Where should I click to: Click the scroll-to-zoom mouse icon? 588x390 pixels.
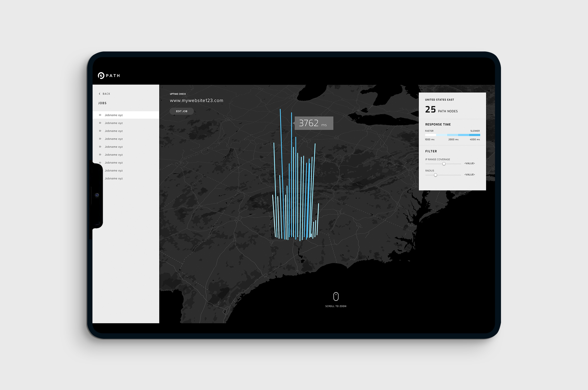(336, 296)
